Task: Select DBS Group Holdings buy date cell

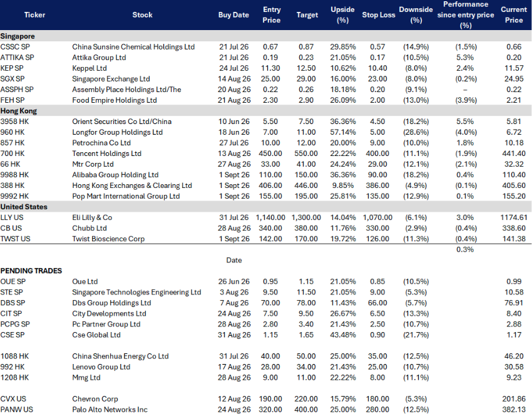Action: pos(234,303)
